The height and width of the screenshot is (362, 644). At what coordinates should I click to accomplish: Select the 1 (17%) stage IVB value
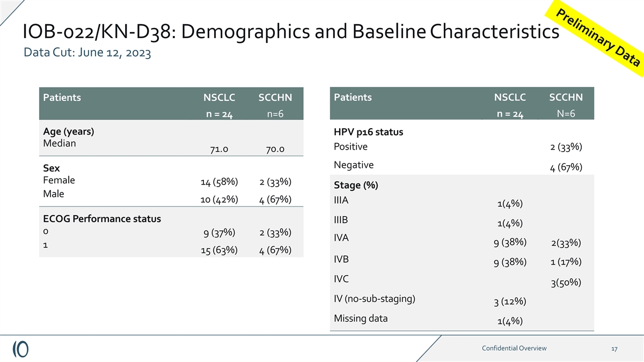tap(566, 262)
